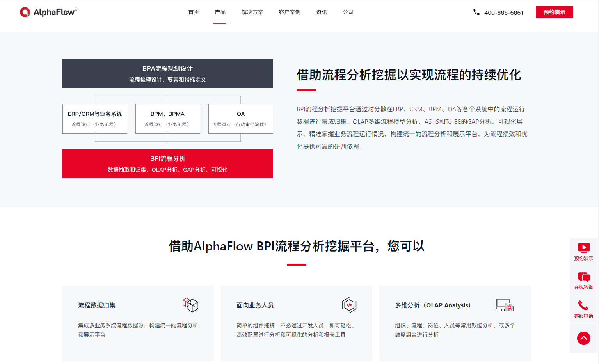This screenshot has width=599, height=364.
Task: Click the BPI流程分析 red diagram block
Action: [168, 164]
